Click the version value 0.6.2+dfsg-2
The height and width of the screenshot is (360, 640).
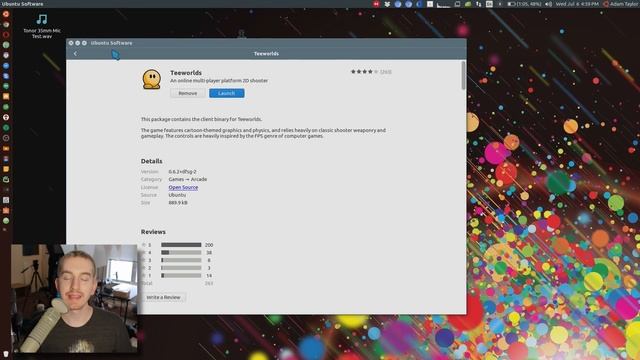click(182, 172)
